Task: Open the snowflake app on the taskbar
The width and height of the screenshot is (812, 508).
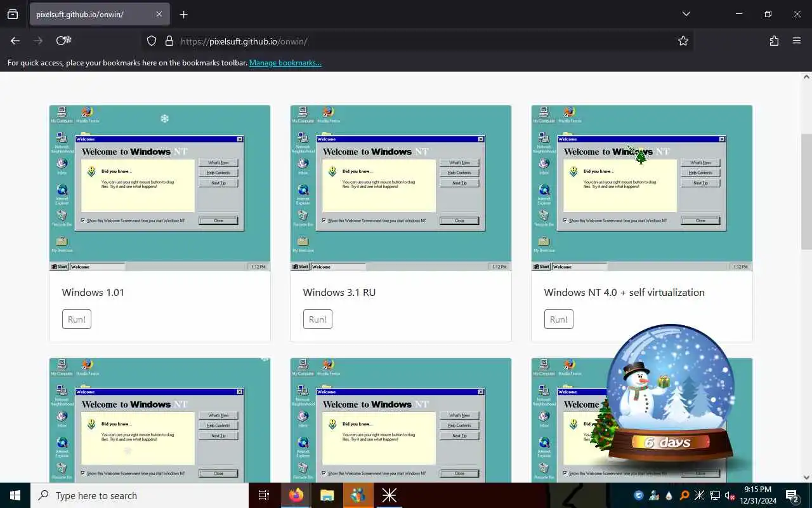Action: (x=389, y=495)
